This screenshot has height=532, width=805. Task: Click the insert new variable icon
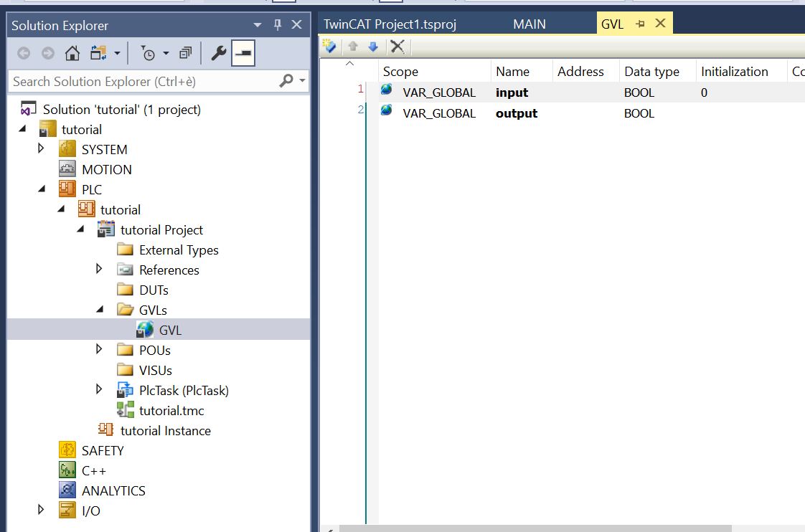tap(329, 47)
